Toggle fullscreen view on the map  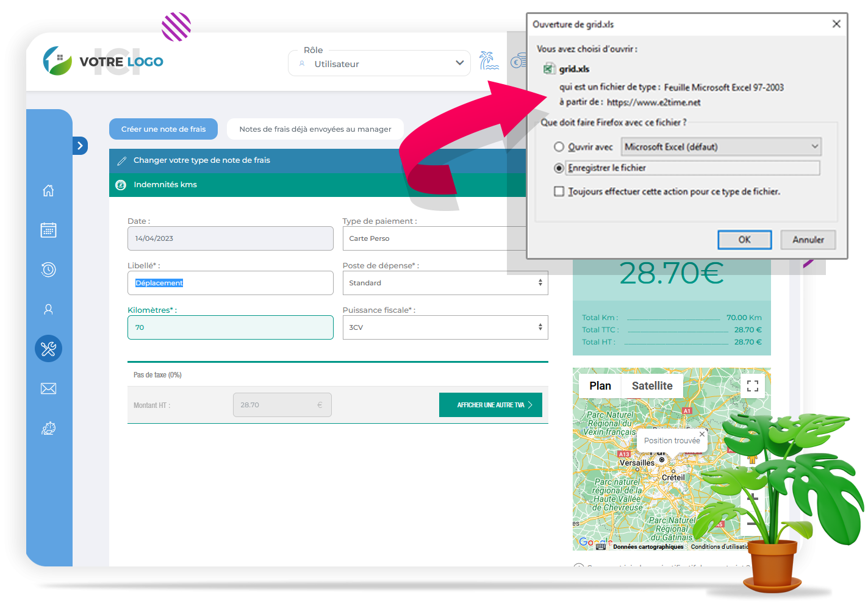[752, 386]
